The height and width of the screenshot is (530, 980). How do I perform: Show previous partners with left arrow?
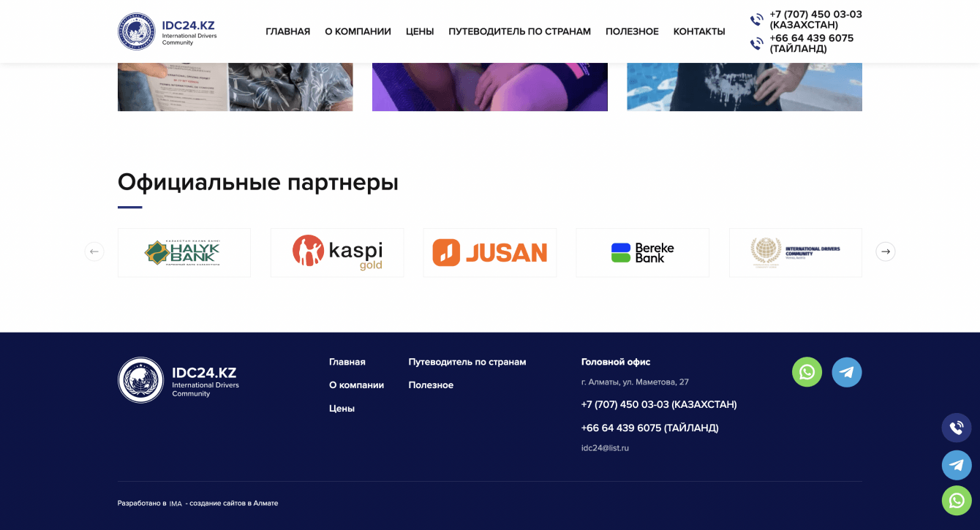(94, 251)
